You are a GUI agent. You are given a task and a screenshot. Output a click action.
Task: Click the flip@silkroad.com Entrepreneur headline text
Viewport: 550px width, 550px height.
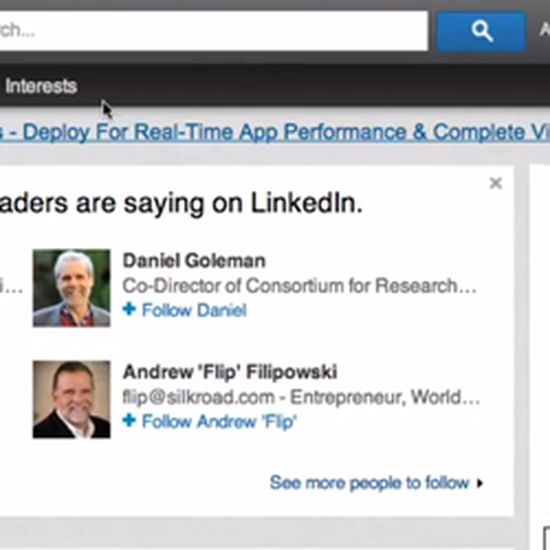(x=301, y=398)
